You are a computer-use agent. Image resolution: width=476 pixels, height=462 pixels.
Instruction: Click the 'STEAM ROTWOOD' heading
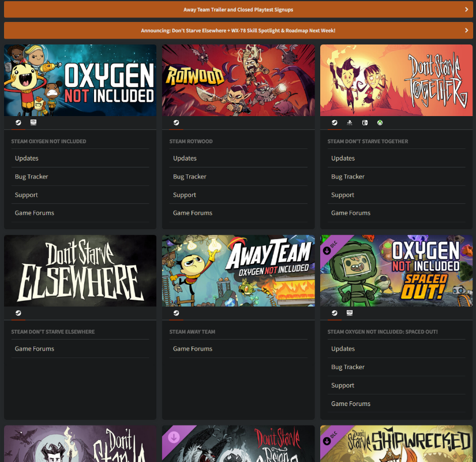191,141
